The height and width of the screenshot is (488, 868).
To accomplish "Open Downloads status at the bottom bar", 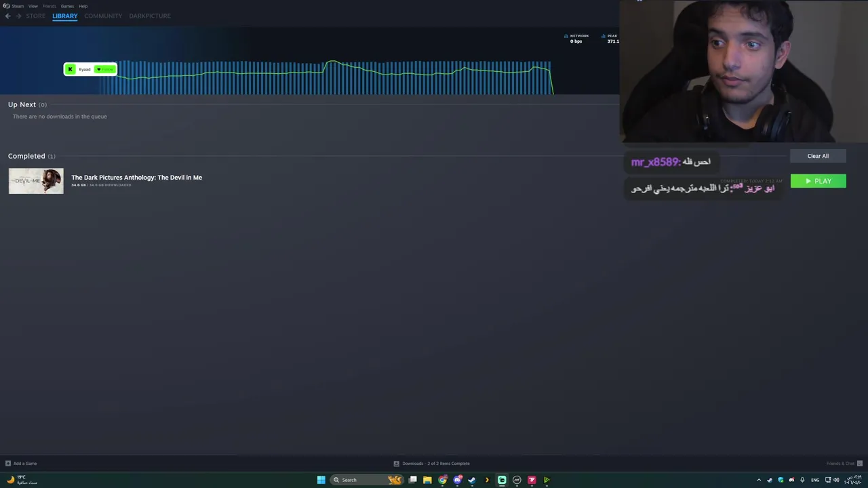I will click(x=432, y=464).
